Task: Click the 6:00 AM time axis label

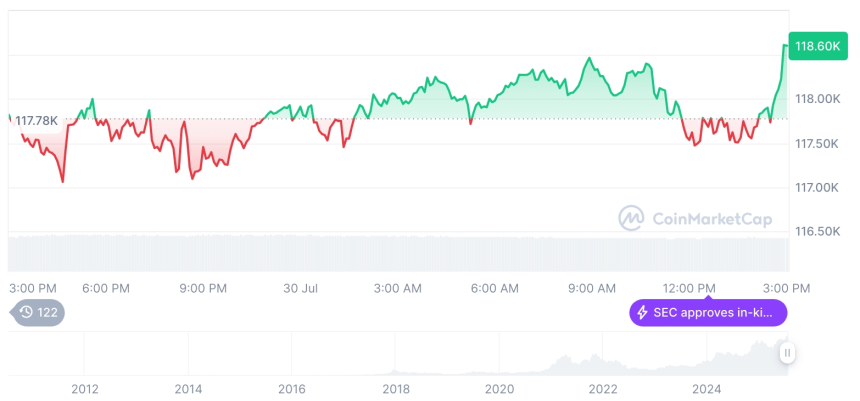Action: click(495, 288)
